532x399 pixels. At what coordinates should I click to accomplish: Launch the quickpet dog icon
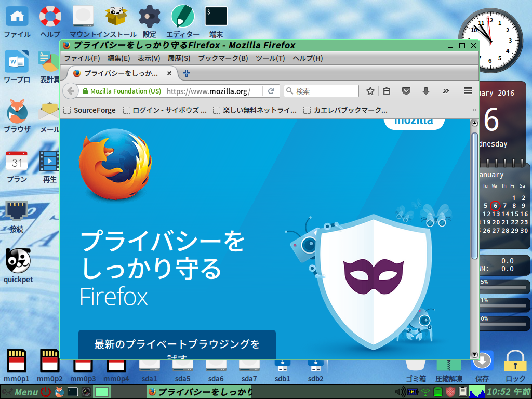18,261
